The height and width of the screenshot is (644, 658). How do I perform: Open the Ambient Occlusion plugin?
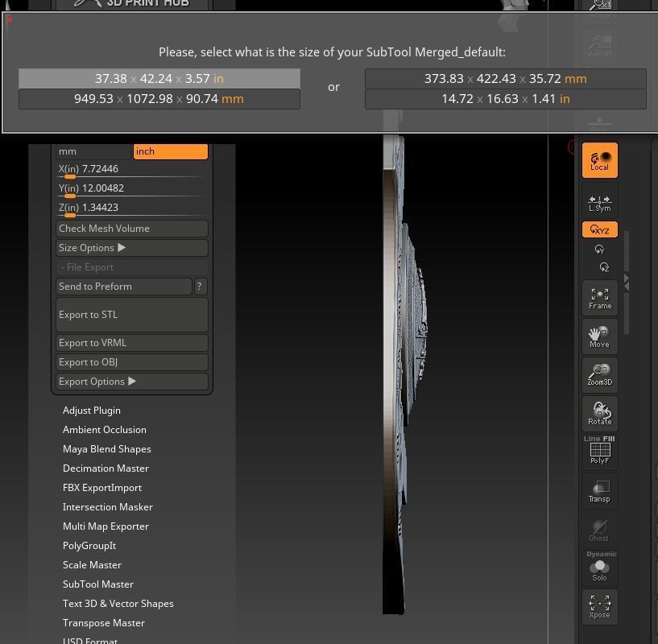105,430
